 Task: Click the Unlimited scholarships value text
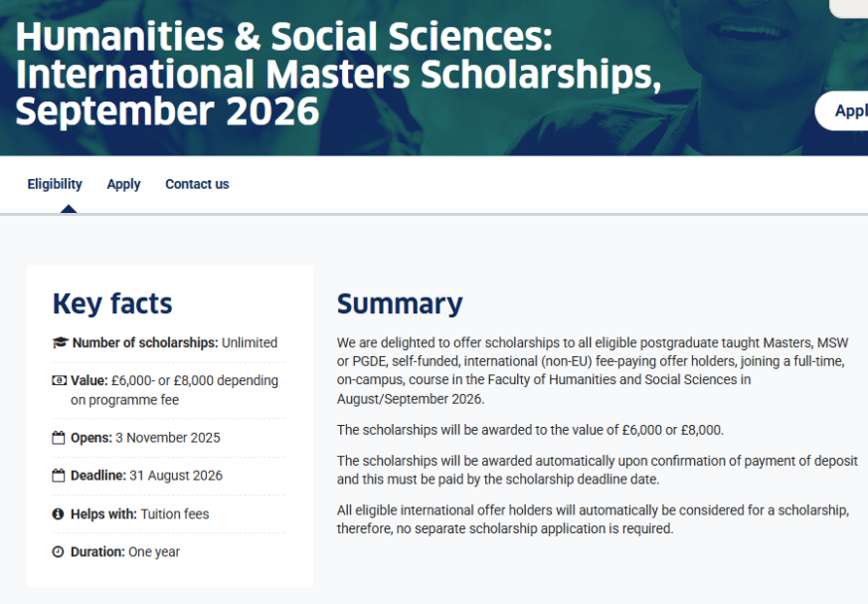tap(250, 343)
